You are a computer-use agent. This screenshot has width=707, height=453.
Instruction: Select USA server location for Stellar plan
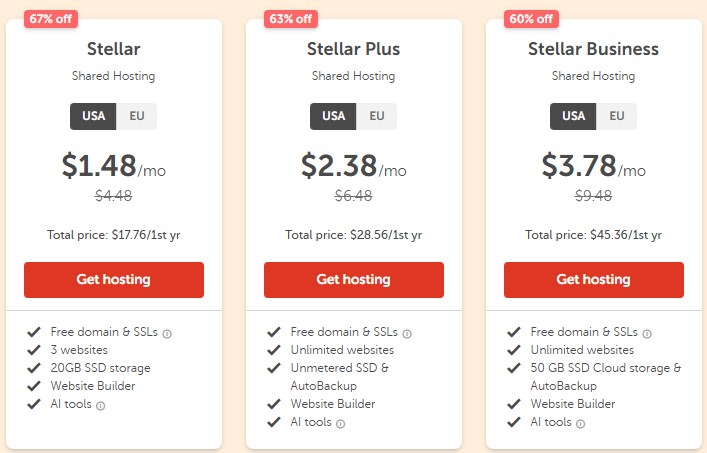[93, 116]
